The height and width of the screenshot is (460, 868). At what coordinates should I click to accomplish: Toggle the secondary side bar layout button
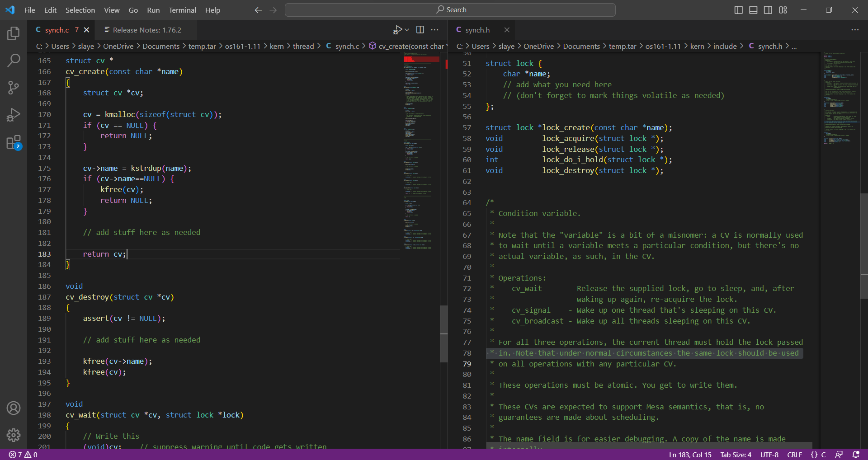(768, 10)
